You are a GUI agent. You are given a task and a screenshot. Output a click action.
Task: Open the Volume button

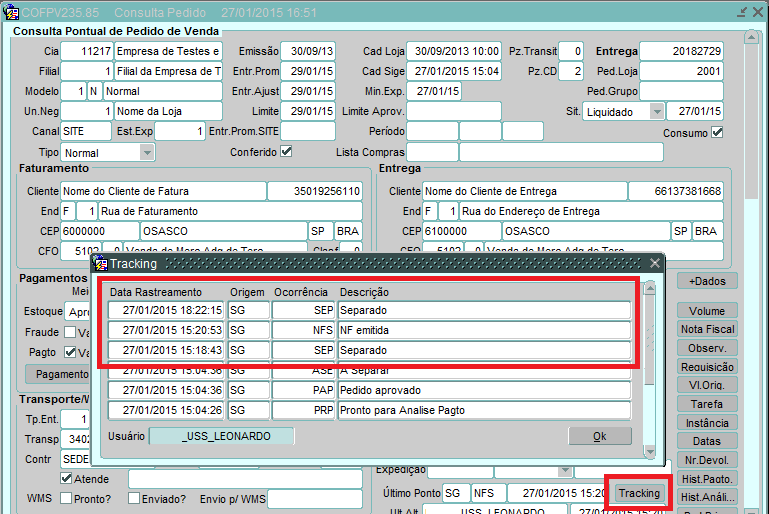coord(707,311)
